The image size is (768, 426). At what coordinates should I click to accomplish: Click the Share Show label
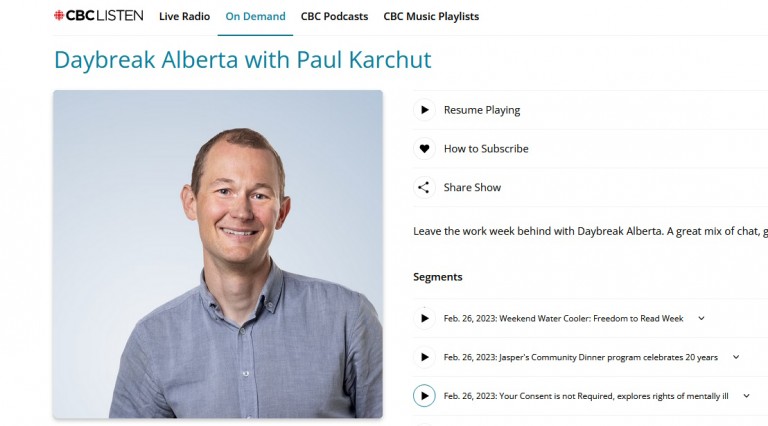tap(472, 187)
